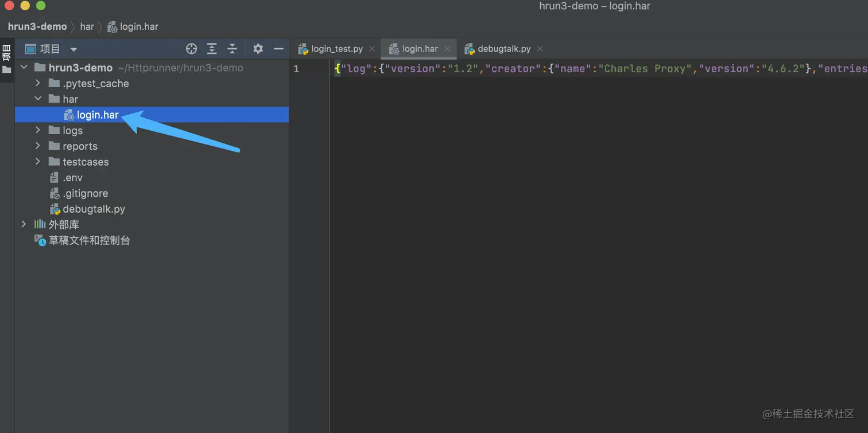868x433 pixels.
Task: Select the logs folder row
Action: (152, 130)
